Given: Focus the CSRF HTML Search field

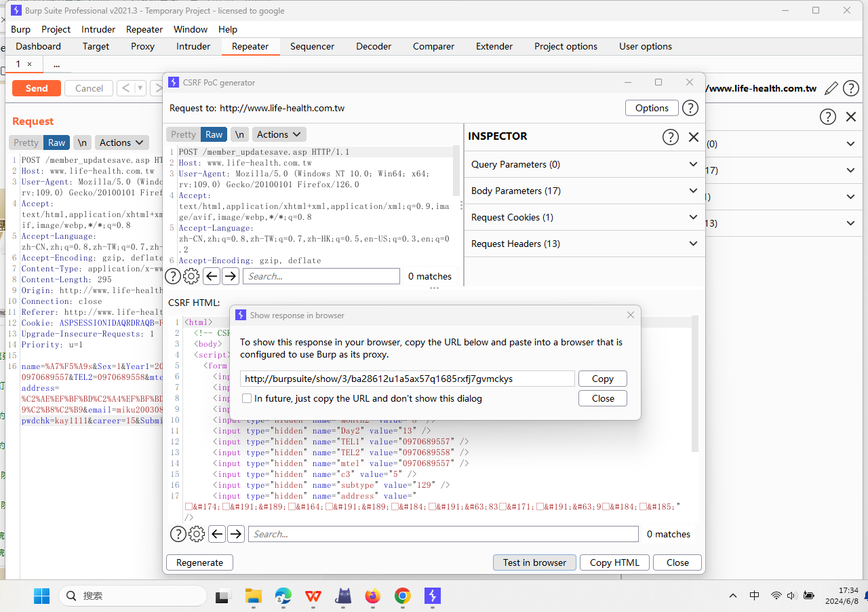Looking at the screenshot, I should (x=443, y=534).
